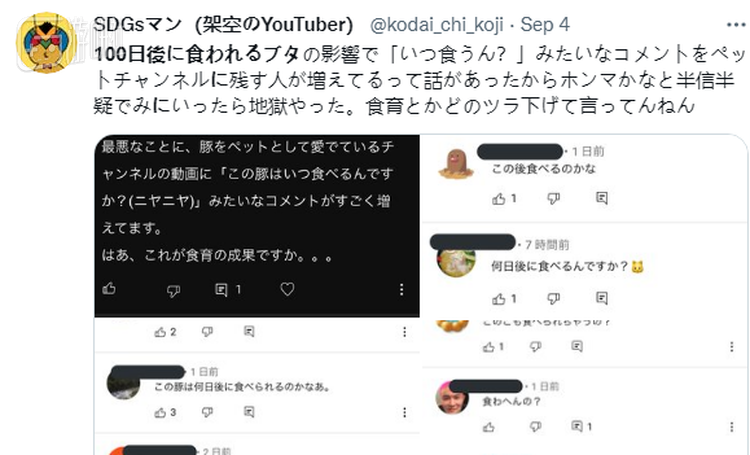Open replies on the dark-background comment
This screenshot has height=455, width=750.
click(221, 289)
